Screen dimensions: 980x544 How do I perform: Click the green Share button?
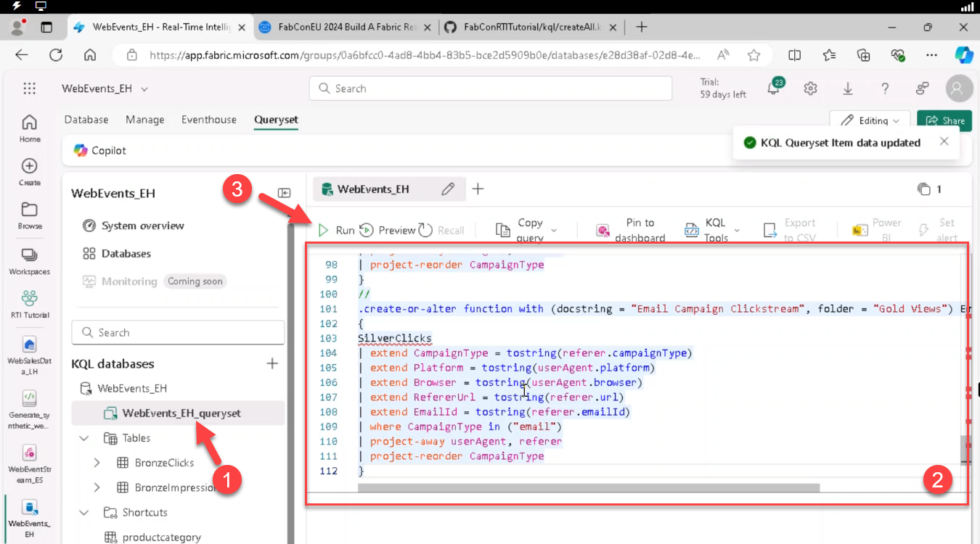(x=944, y=120)
